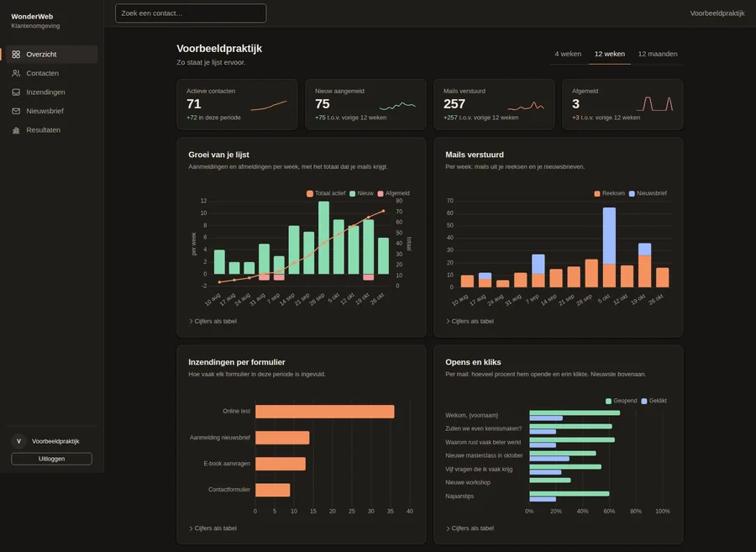Click the 'Nieuwe workshop' mail label
Image resolution: width=756 pixels, height=552 pixels.
(468, 482)
